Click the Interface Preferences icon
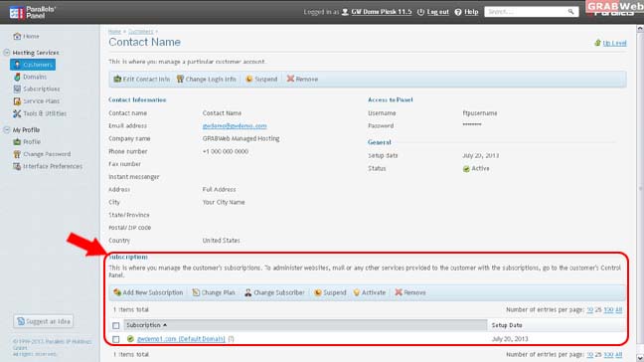Screen dimensions: 644x362 click(x=17, y=166)
